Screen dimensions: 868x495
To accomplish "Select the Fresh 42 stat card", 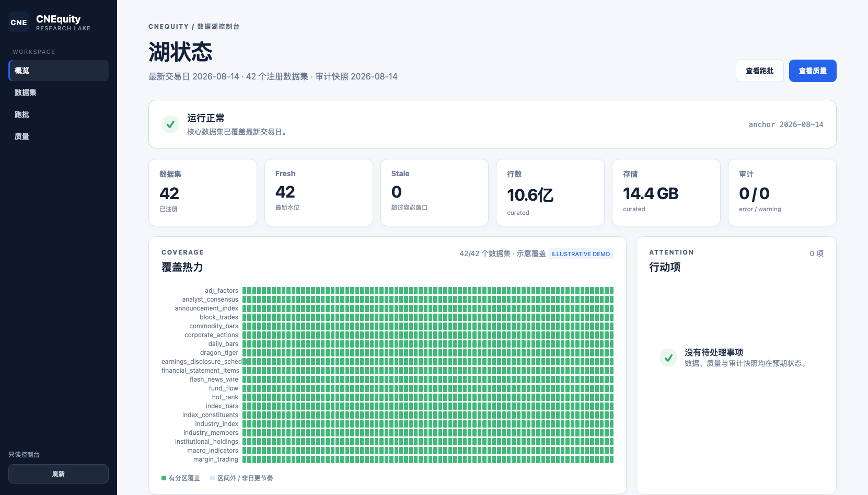I will (x=319, y=192).
